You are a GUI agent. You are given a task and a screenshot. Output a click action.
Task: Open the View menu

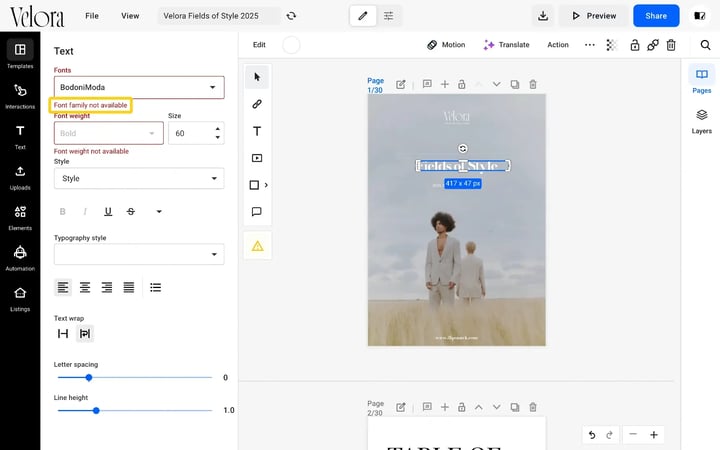pos(130,16)
